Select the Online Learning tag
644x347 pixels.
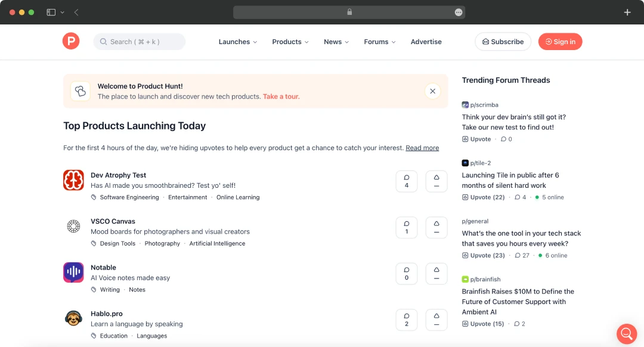coord(238,197)
